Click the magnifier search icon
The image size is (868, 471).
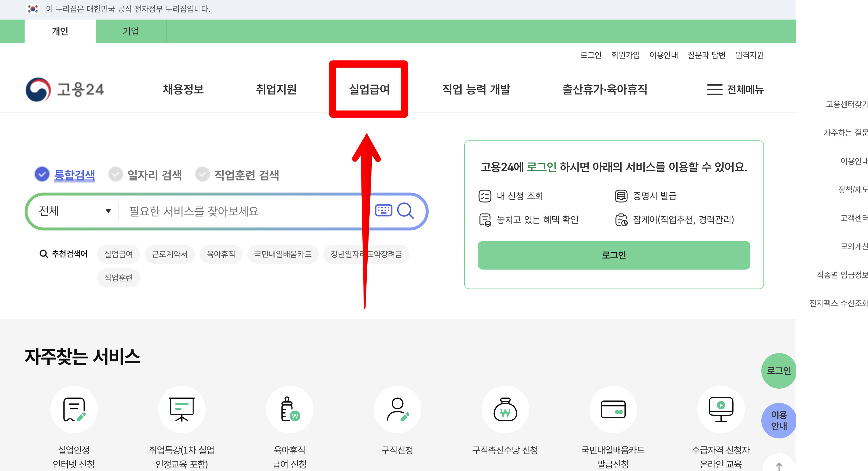(x=405, y=211)
